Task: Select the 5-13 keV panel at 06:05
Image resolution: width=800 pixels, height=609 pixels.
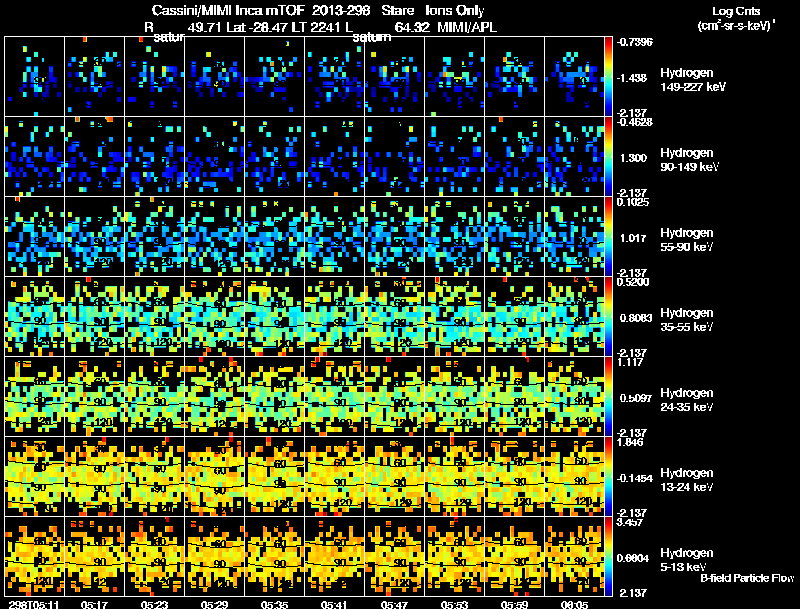Action: [574, 557]
